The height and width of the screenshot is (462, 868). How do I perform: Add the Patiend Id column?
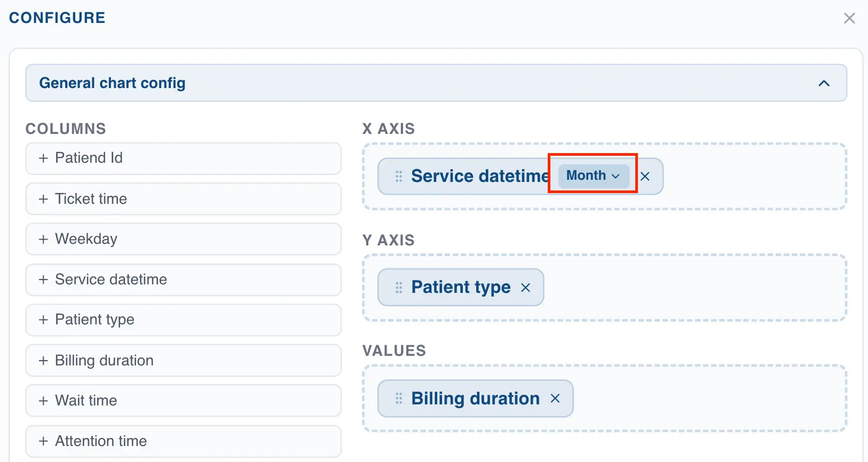[183, 158]
